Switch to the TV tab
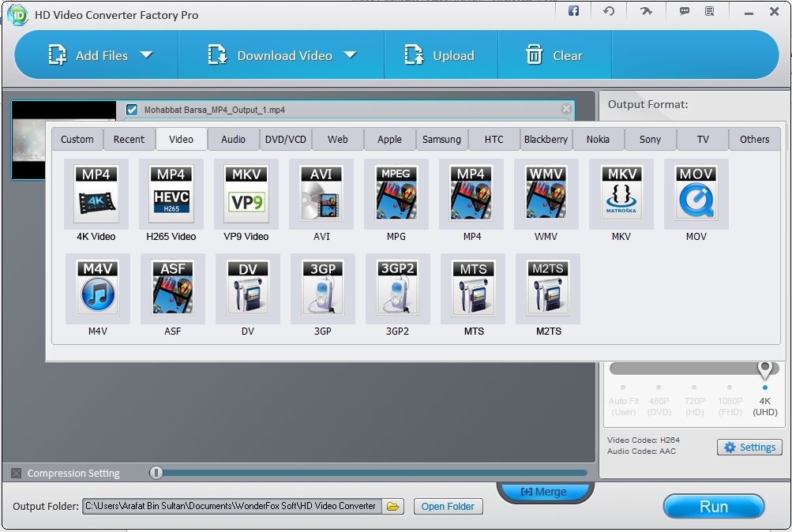Image resolution: width=792 pixels, height=532 pixels. [703, 139]
